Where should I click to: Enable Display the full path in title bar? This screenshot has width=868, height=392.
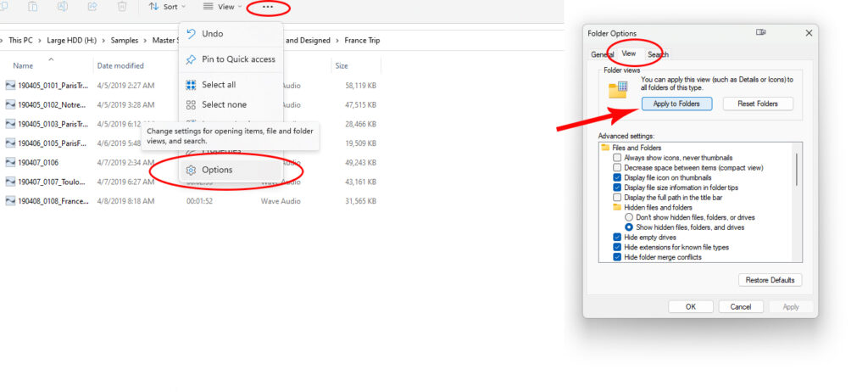(617, 198)
